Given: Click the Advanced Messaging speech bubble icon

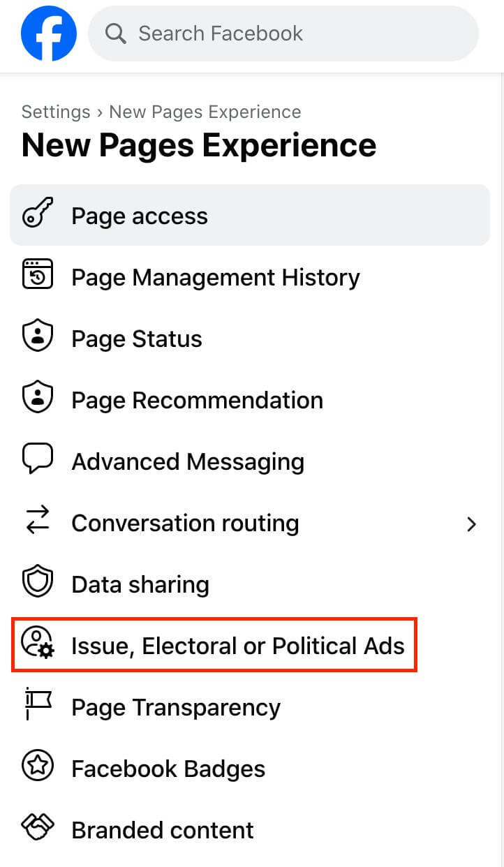Looking at the screenshot, I should [38, 461].
